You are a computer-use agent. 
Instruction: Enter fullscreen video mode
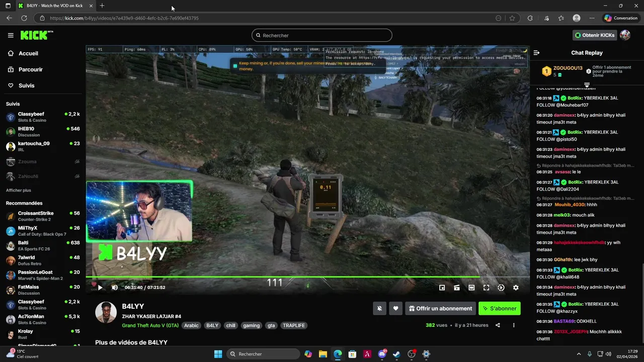coord(486,288)
